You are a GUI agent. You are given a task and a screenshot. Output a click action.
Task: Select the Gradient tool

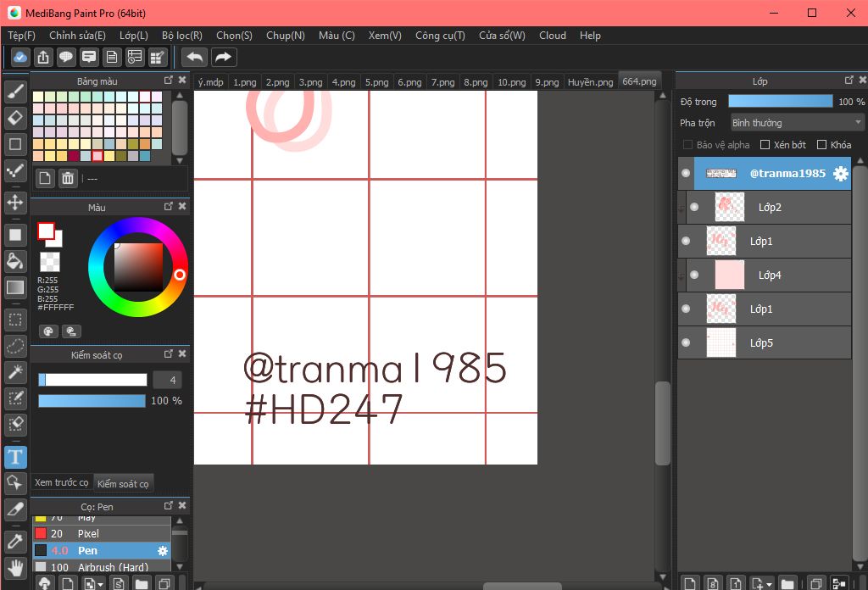[15, 287]
